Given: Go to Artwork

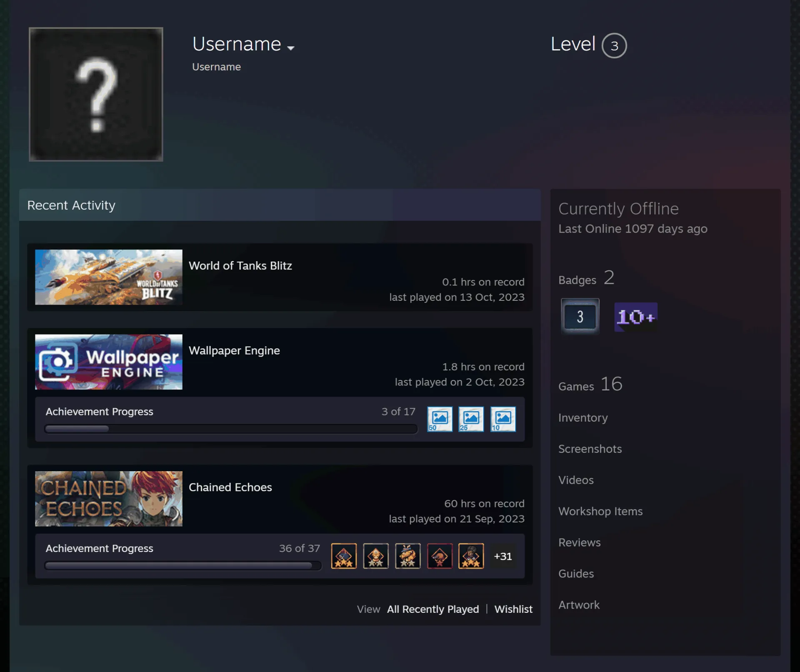Looking at the screenshot, I should point(579,605).
